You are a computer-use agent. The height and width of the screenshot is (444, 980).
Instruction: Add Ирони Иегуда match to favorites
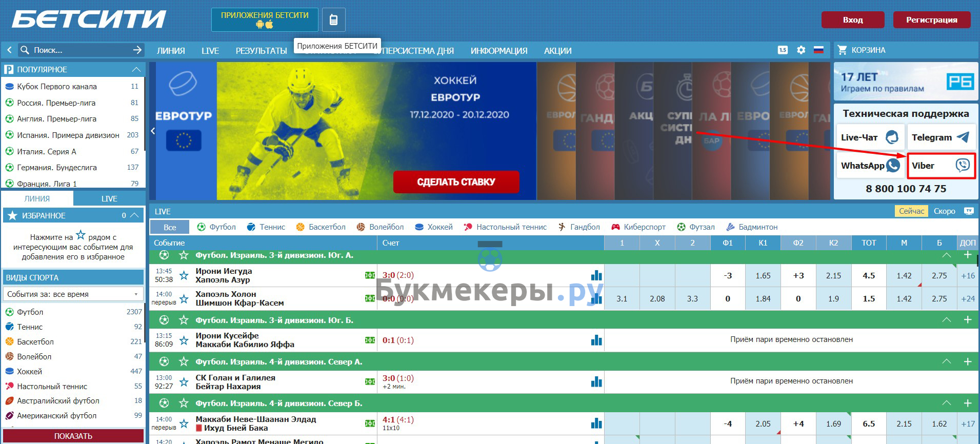pos(184,276)
